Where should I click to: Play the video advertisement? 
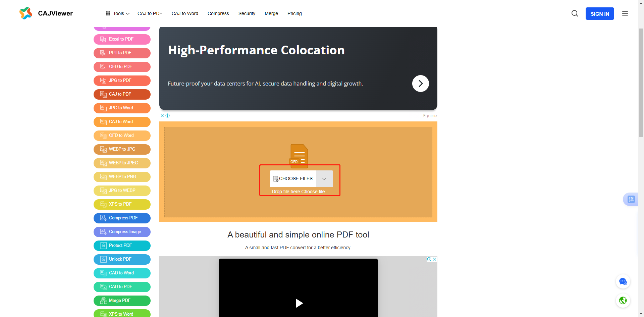pos(299,303)
